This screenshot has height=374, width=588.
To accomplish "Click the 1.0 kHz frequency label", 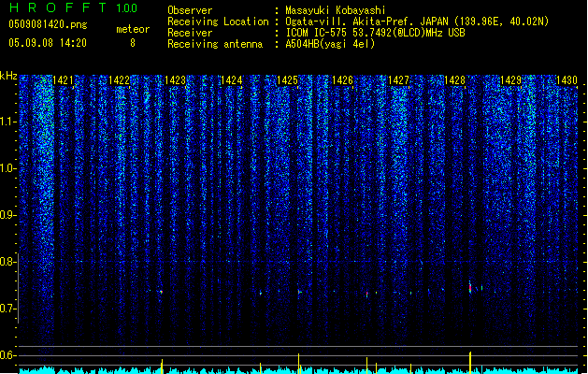I will click(7, 168).
